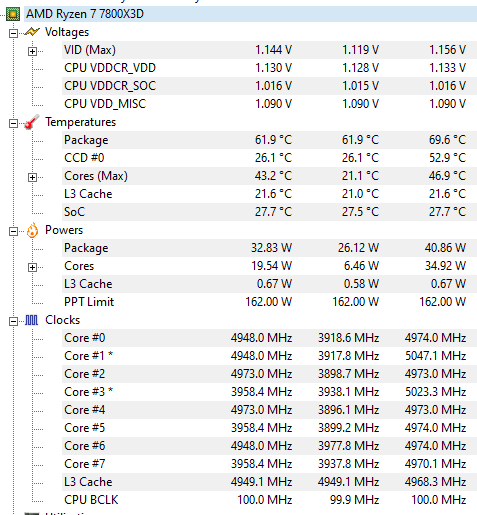Viewport: 477px width, 515px height.
Task: Click the 69.6 °C Package max temperature
Action: coord(447,140)
